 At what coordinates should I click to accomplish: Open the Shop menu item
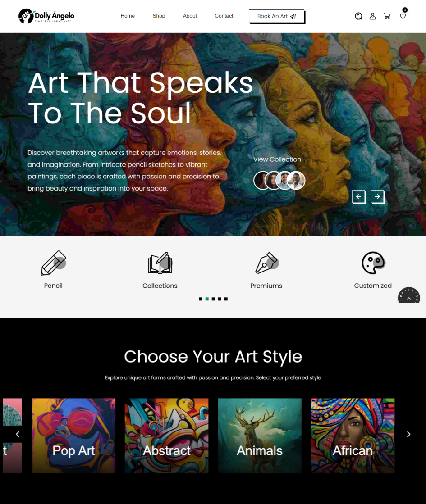click(x=159, y=16)
